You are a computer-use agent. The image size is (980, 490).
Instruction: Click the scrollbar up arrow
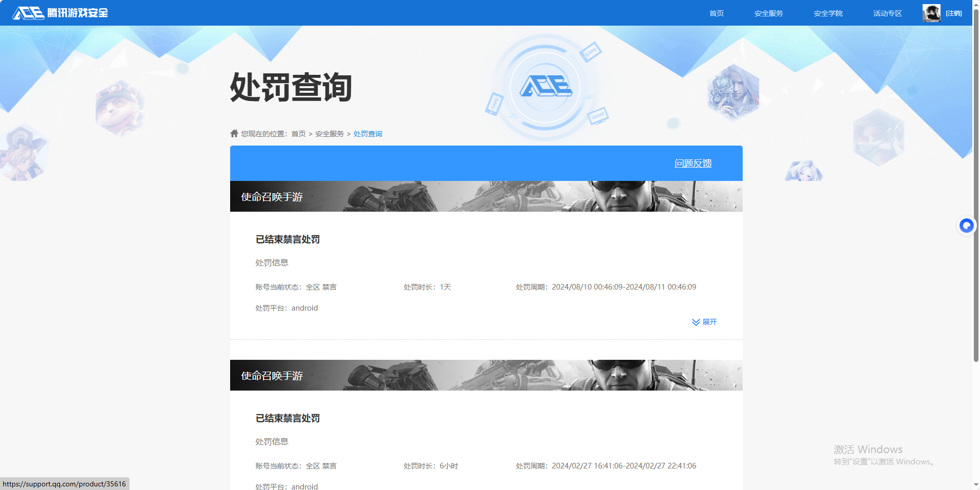tap(975, 4)
